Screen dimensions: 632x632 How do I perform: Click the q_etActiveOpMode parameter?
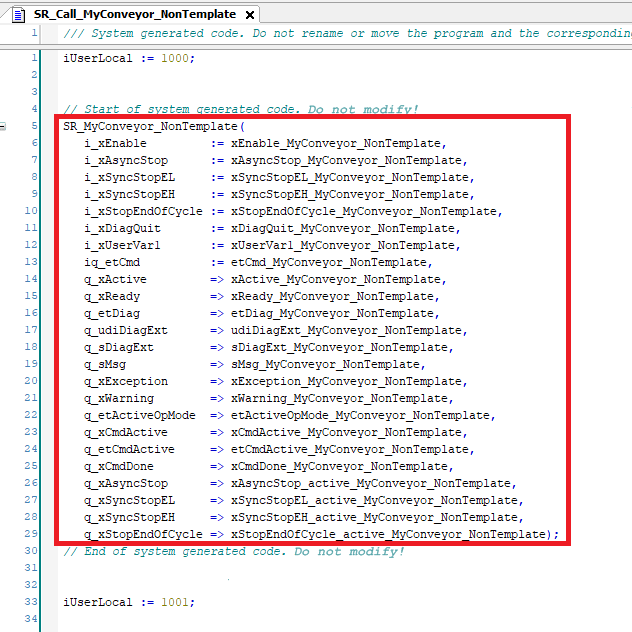140,416
